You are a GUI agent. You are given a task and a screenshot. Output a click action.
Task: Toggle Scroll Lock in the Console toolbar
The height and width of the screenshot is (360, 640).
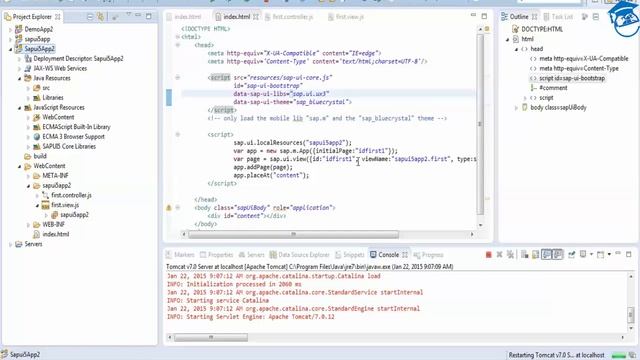pos(535,255)
